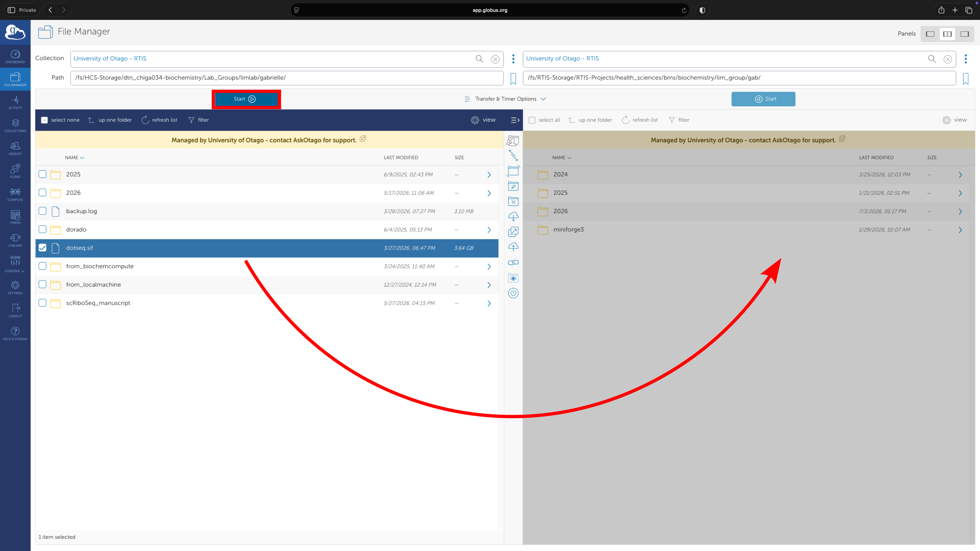Click the left panel Path input field
Viewport: 980px width, 551px height.
point(287,78)
